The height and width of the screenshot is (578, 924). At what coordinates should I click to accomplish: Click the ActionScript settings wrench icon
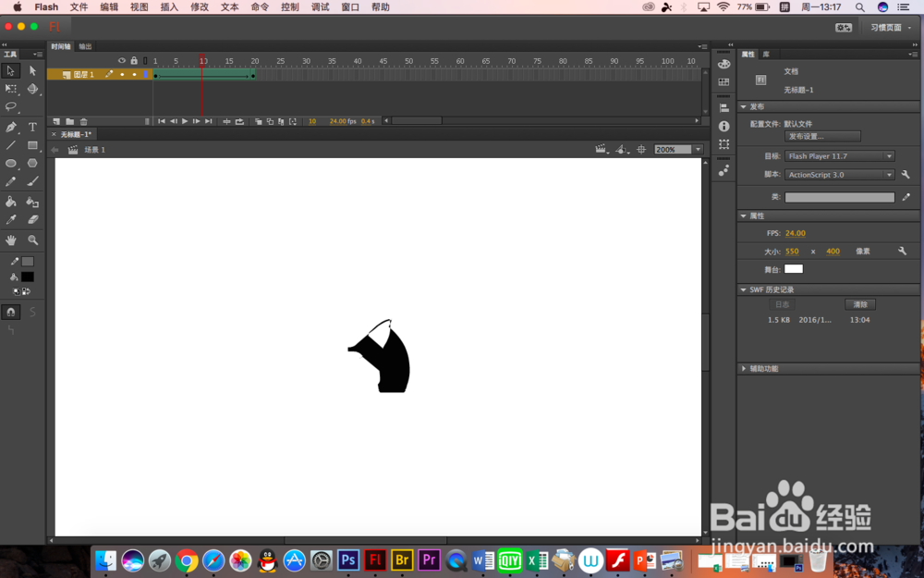[x=906, y=175]
